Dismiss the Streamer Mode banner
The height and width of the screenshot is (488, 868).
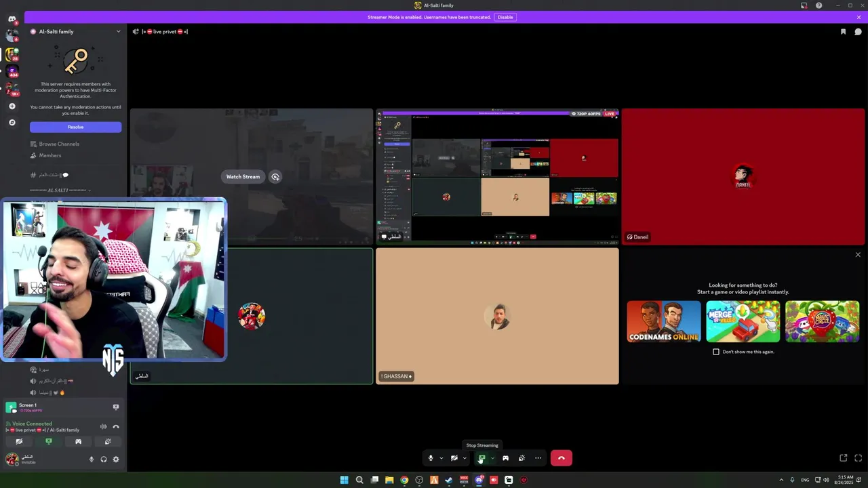[859, 17]
